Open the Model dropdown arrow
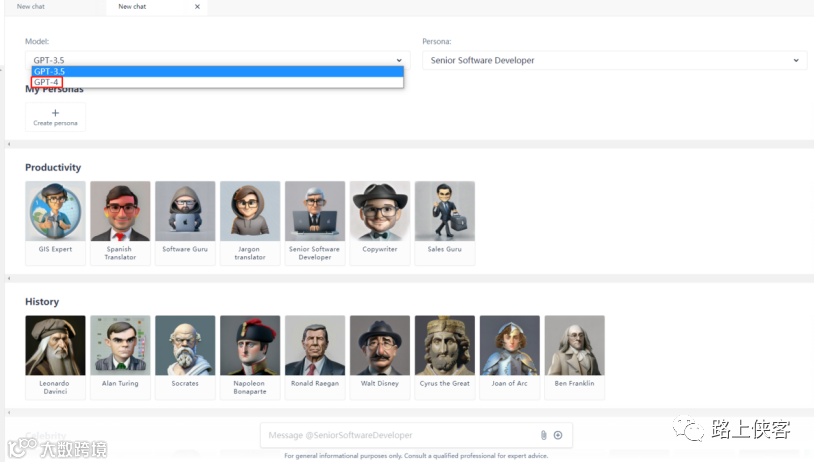 click(399, 60)
